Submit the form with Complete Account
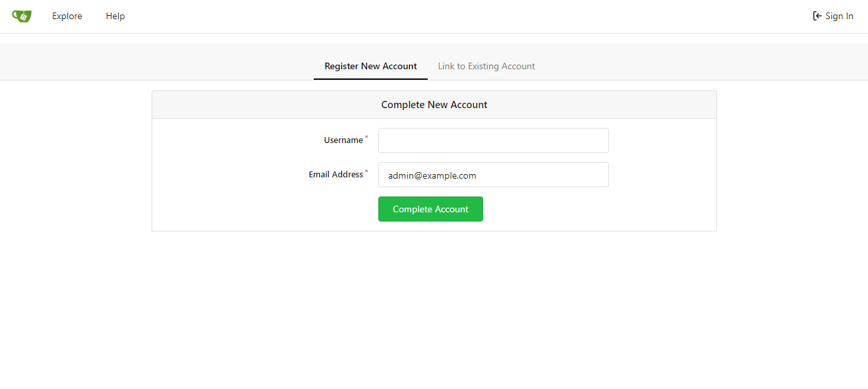Image resolution: width=868 pixels, height=389 pixels. [x=430, y=208]
